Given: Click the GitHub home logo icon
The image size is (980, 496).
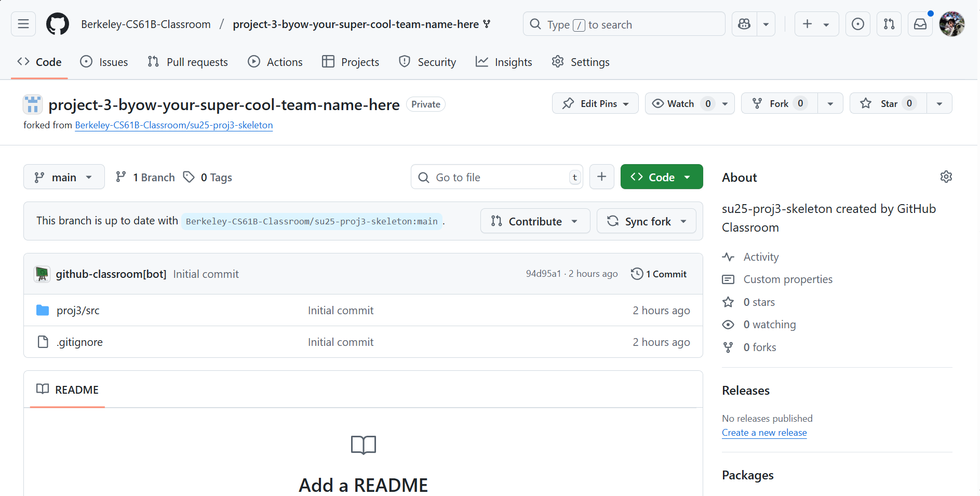Looking at the screenshot, I should 57,24.
